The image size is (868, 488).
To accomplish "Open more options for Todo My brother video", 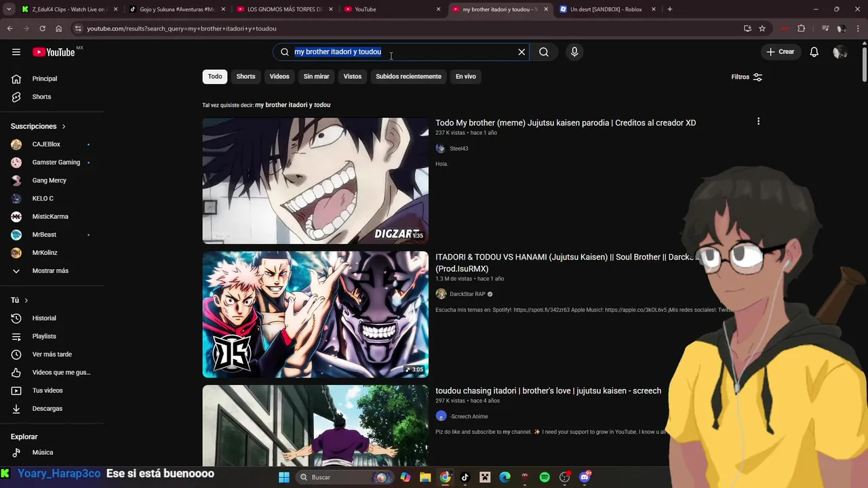I will [x=758, y=121].
